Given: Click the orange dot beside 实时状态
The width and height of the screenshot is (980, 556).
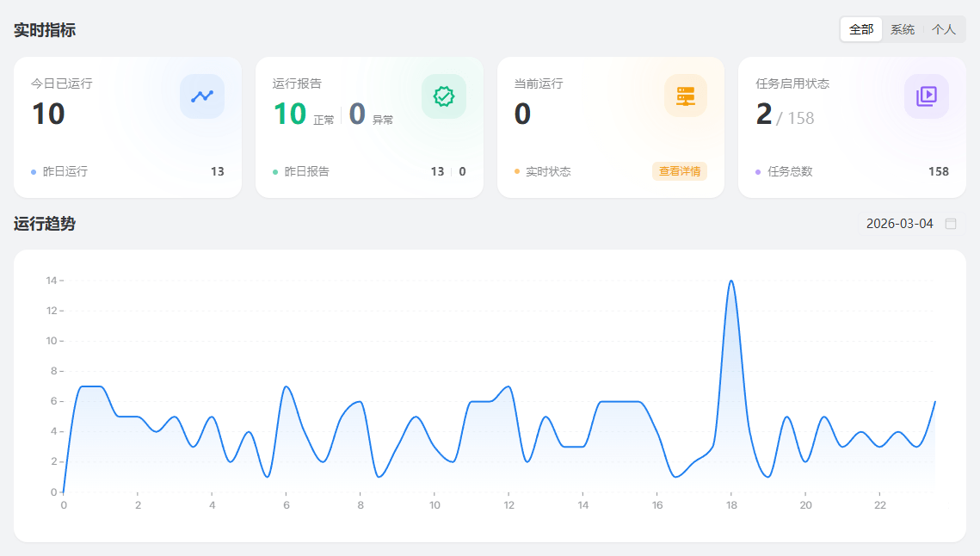Looking at the screenshot, I should point(517,172).
